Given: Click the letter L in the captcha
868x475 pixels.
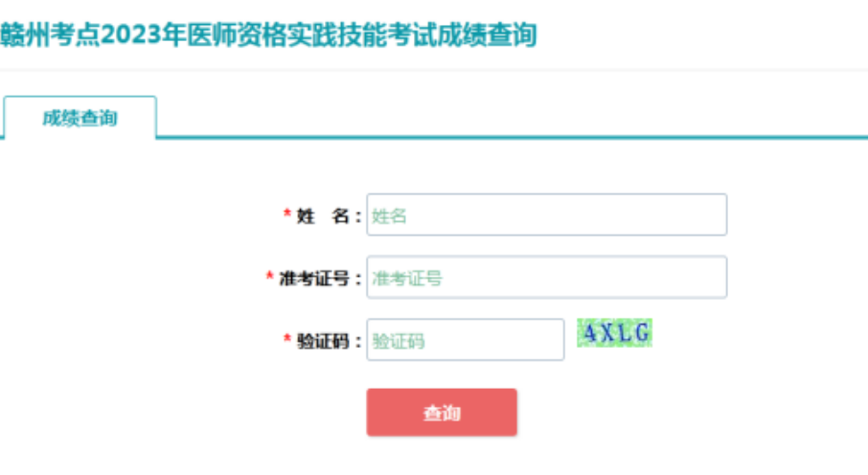Looking at the screenshot, I should point(625,332).
